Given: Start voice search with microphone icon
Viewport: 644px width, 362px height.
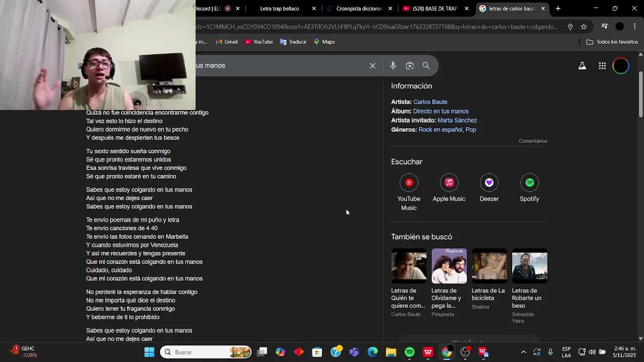Looking at the screenshot, I should pyautogui.click(x=393, y=66).
